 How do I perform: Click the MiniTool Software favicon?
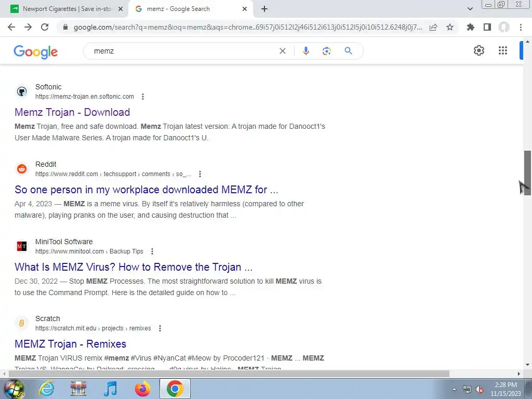[22, 246]
